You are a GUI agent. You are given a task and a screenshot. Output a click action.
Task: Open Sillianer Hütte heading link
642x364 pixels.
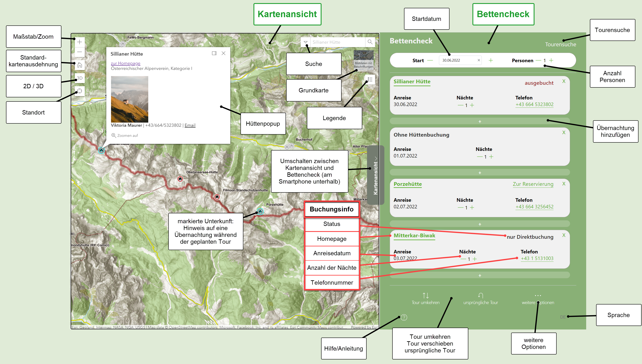click(x=412, y=82)
